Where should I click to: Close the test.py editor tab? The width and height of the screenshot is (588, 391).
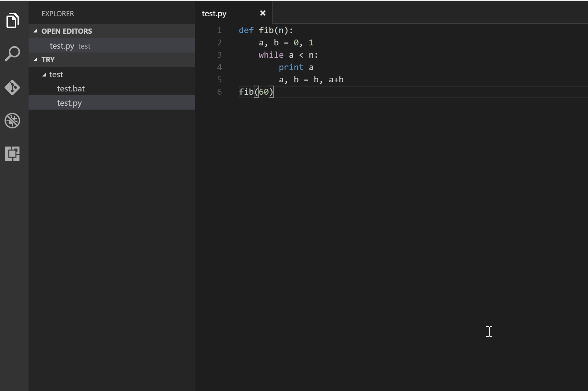[x=263, y=13]
